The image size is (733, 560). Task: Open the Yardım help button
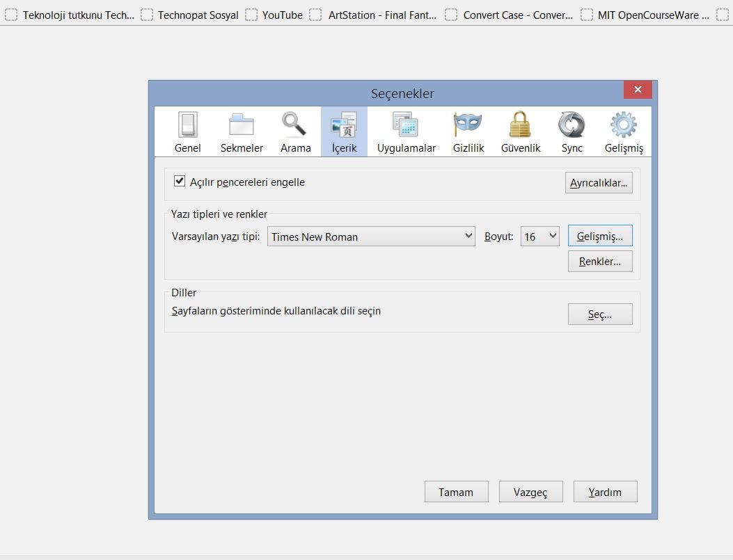(606, 492)
